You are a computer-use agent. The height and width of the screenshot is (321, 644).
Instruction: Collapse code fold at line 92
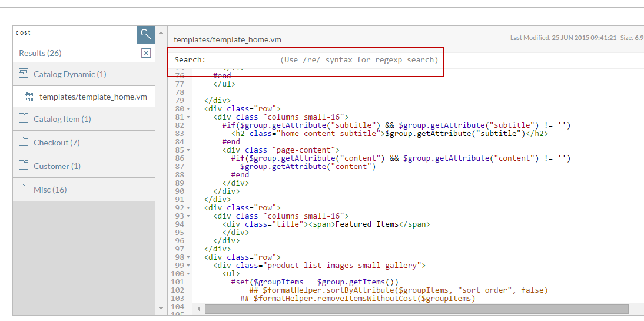(188, 208)
